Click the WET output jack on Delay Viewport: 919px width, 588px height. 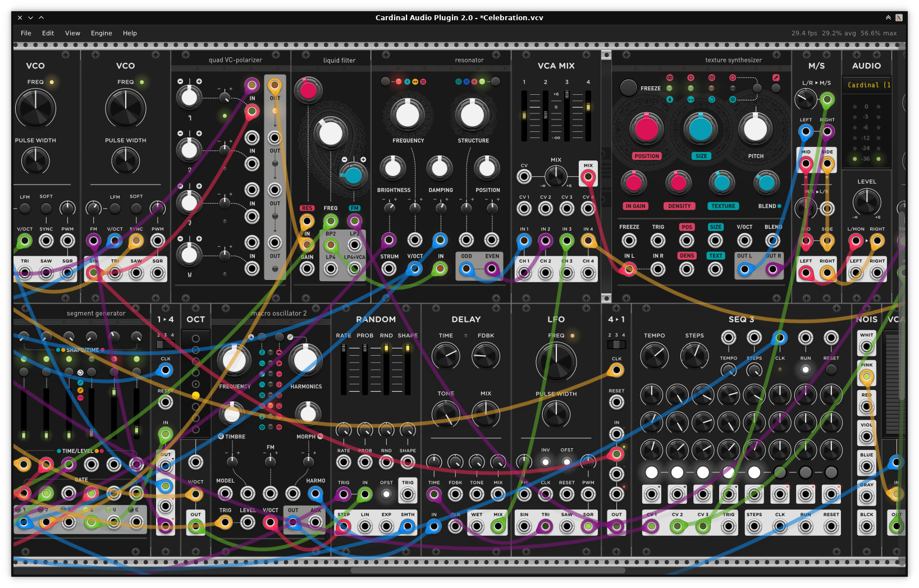click(x=477, y=526)
